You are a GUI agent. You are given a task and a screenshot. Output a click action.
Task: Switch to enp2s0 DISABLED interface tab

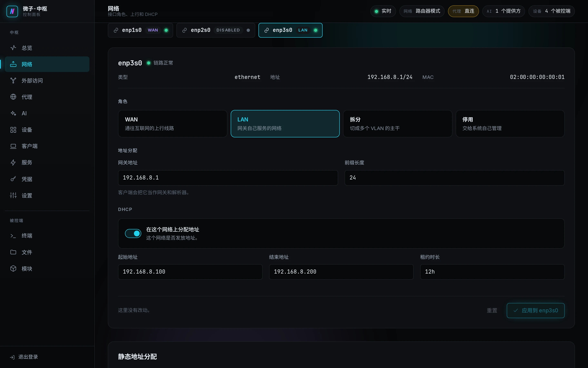point(216,30)
